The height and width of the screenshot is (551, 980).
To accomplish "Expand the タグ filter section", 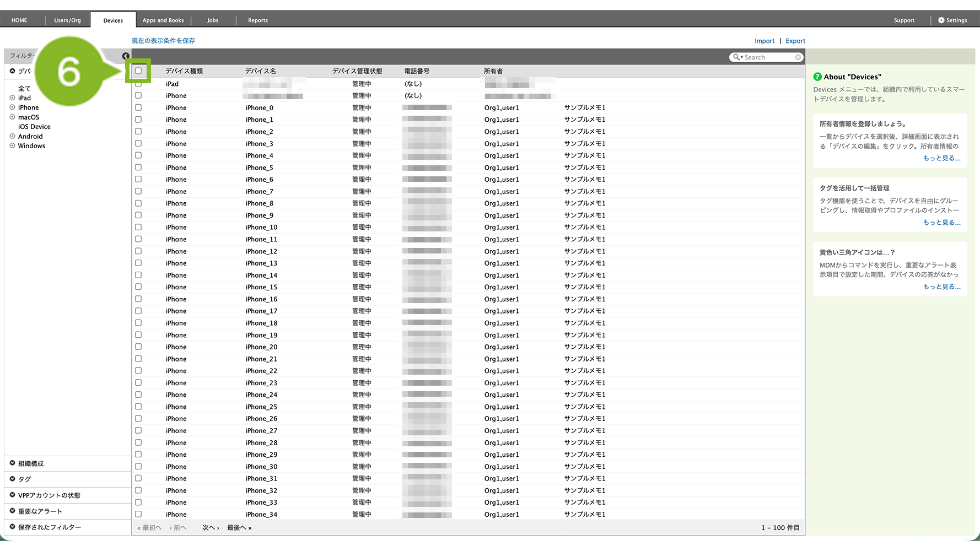I will pos(13,479).
